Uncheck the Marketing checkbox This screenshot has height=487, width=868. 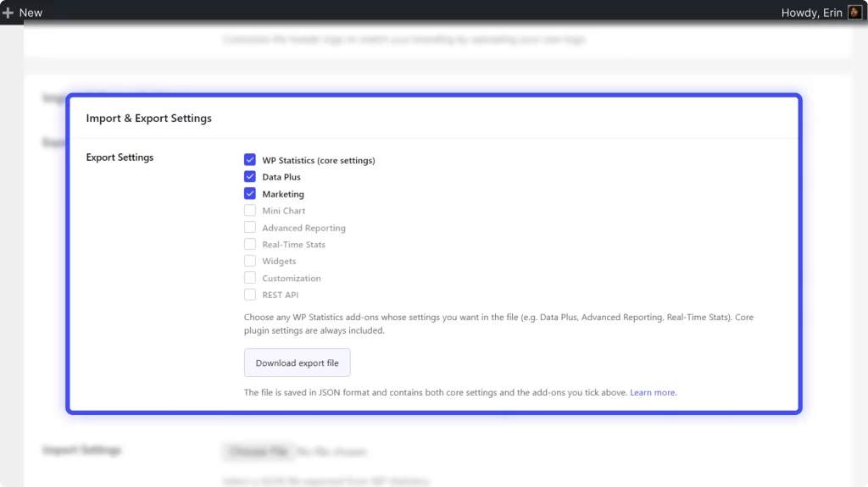[250, 194]
